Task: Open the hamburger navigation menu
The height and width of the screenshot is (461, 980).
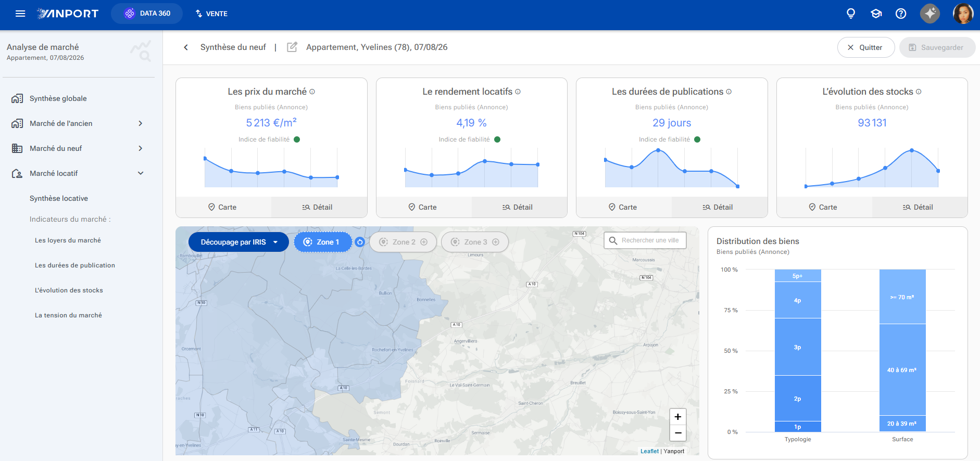Action: (20, 14)
